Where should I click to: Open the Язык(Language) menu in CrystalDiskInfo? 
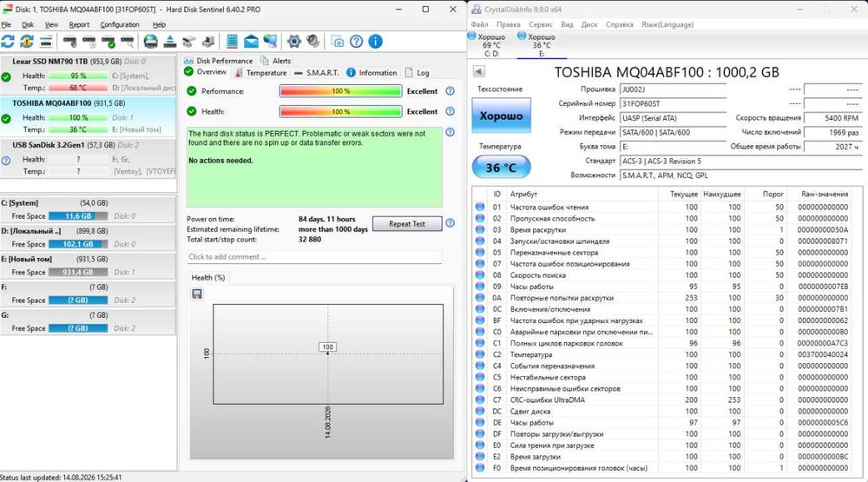tap(667, 24)
